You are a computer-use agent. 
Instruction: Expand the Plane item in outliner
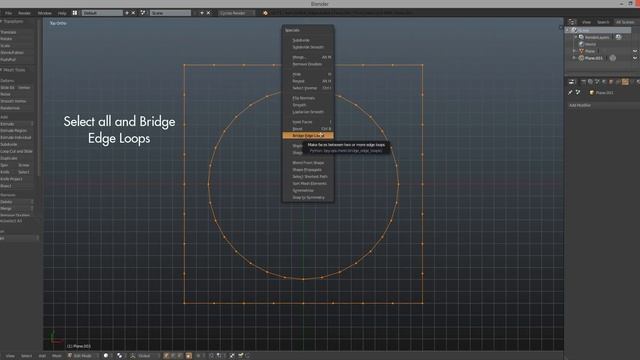[574, 51]
